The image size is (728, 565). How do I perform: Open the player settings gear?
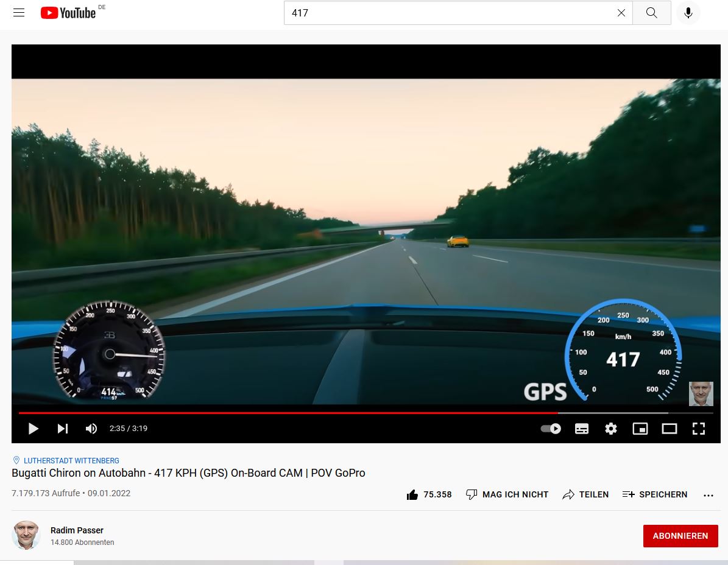click(611, 429)
